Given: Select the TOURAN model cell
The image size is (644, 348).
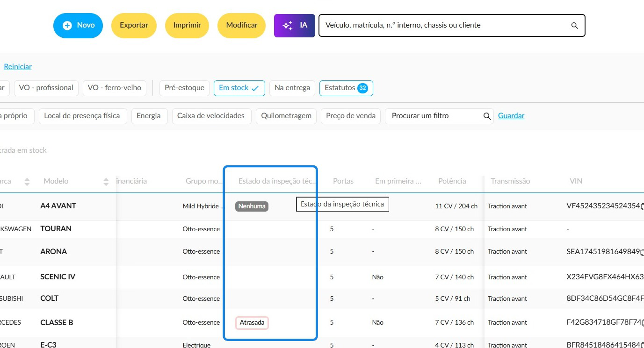Looking at the screenshot, I should [x=56, y=229].
